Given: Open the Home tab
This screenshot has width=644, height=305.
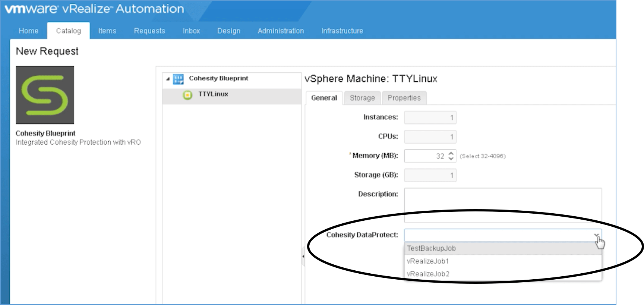Looking at the screenshot, I should [29, 31].
